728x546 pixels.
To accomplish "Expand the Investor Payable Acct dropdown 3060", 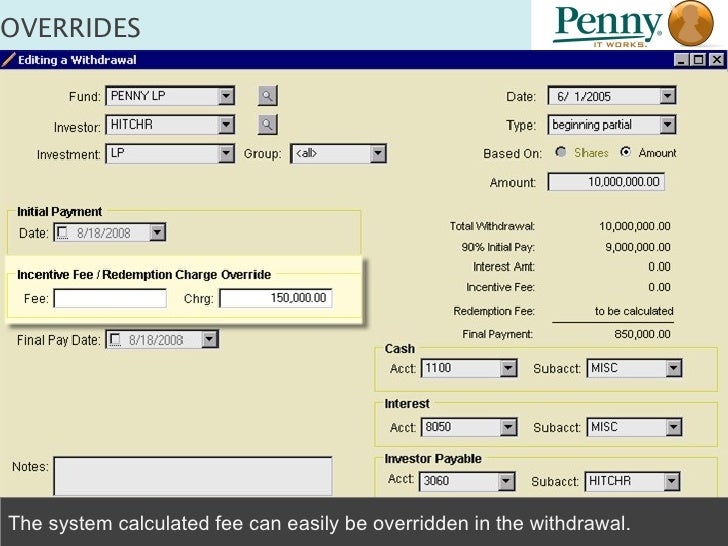I will click(507, 481).
